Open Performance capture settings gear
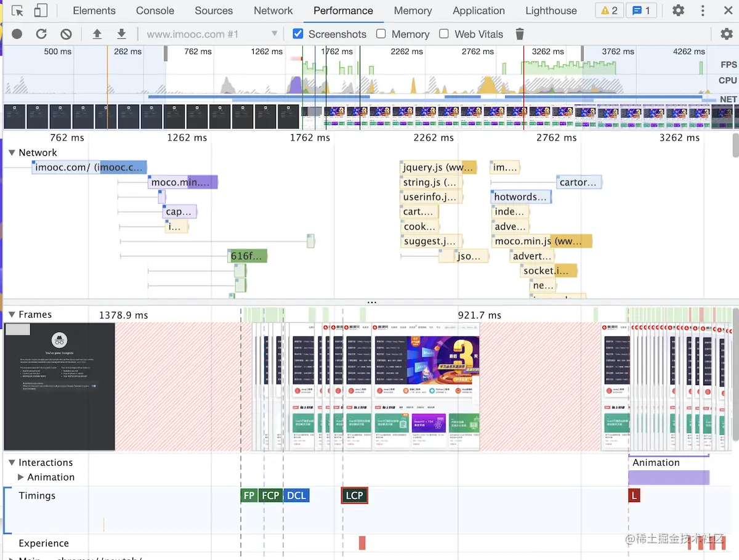Screen dimensions: 739x560 (727, 34)
